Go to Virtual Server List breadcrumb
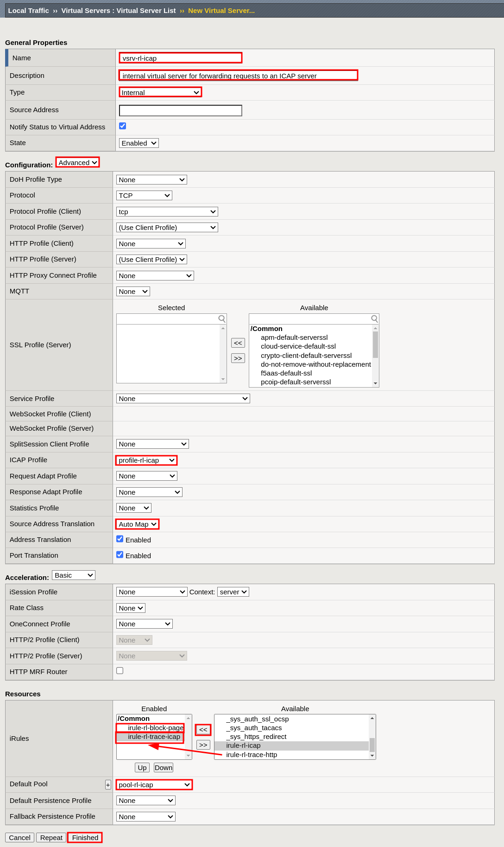 [x=118, y=11]
